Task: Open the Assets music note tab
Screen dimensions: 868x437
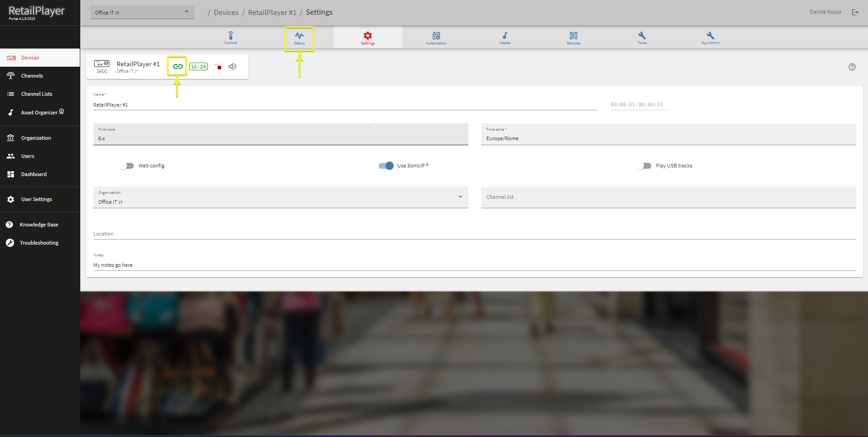Action: 505,37
